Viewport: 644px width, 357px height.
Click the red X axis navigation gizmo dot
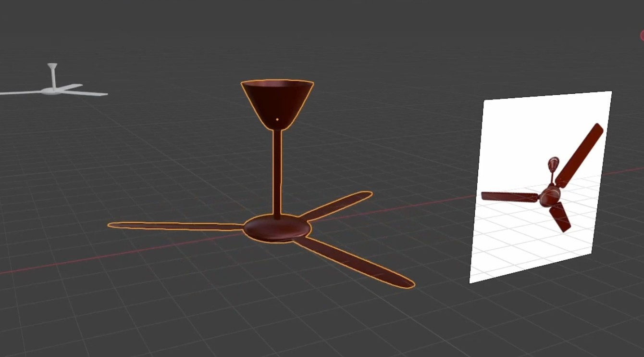click(x=642, y=35)
